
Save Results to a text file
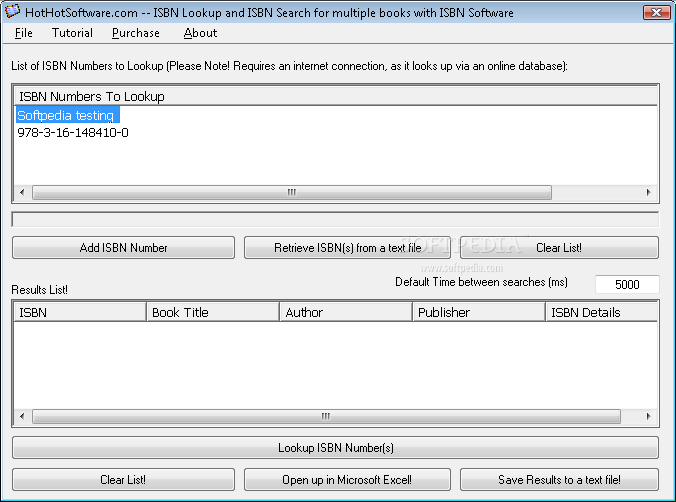(x=559, y=480)
